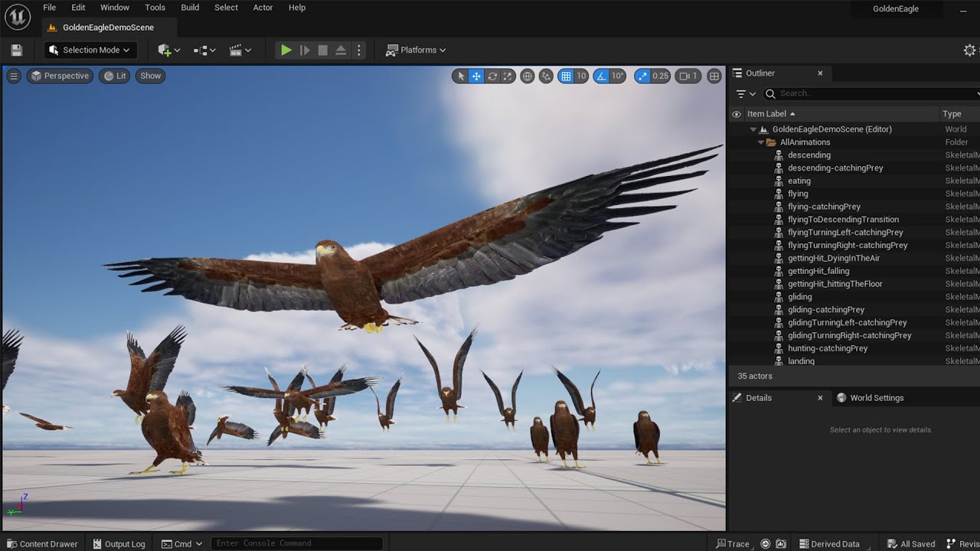Switch to the World Settings tab

tap(871, 398)
